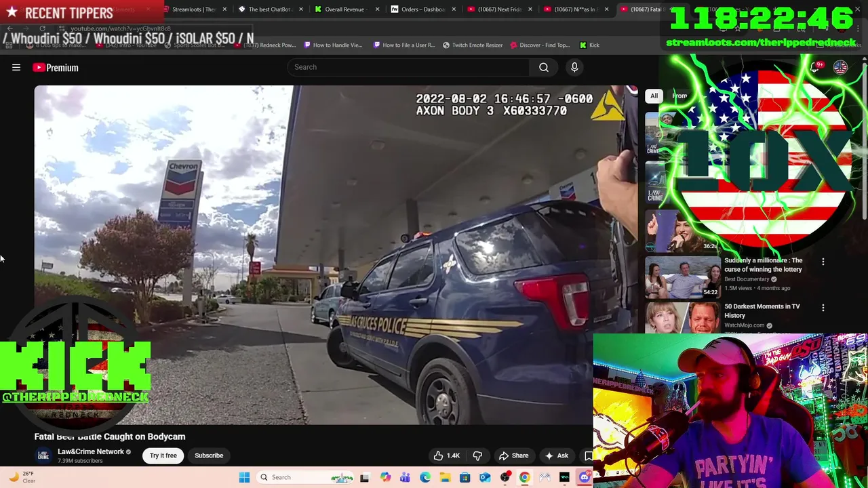The width and height of the screenshot is (868, 488).
Task: Dislike the video with thumbs-down icon
Action: tap(477, 455)
